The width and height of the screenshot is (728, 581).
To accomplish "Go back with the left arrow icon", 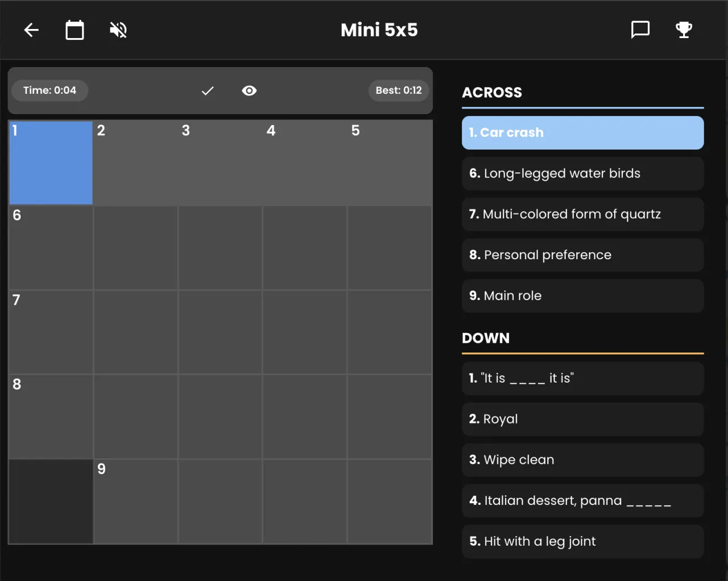I will click(31, 30).
